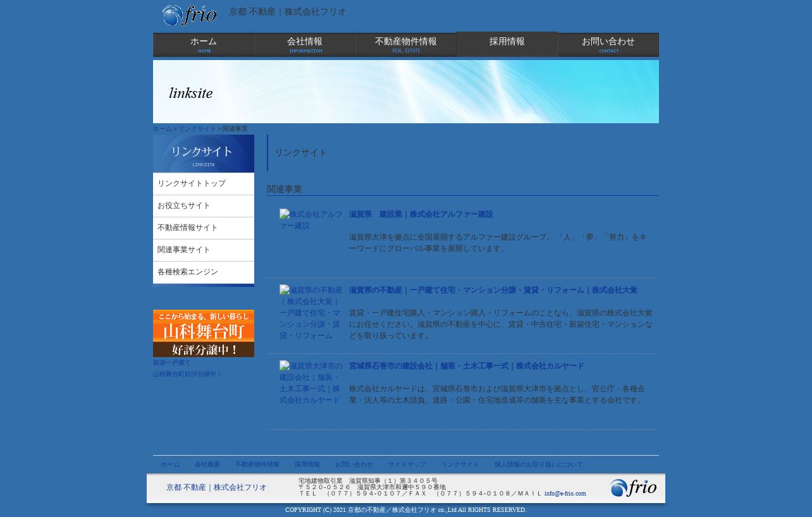Viewport: 812px width, 517px height.
Task: Open the お問い合わせ navigation tab
Action: 608,45
